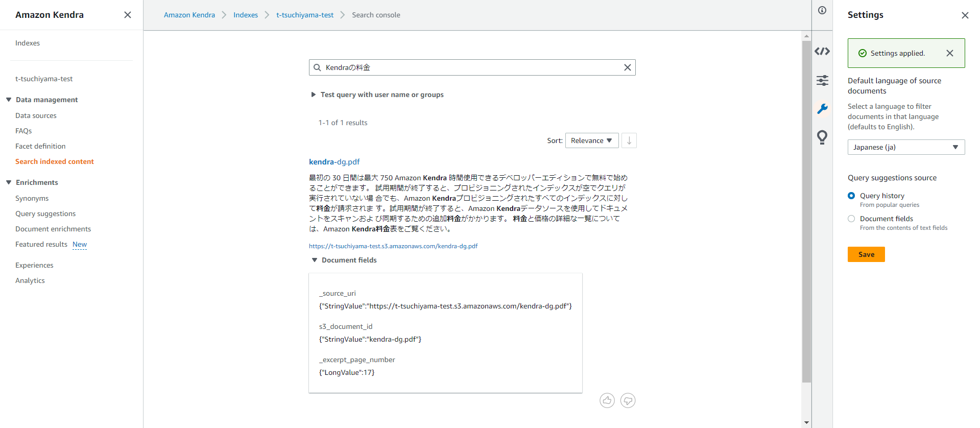The width and height of the screenshot is (980, 428).
Task: Click Amazon Kendra breadcrumb link
Action: coord(189,15)
